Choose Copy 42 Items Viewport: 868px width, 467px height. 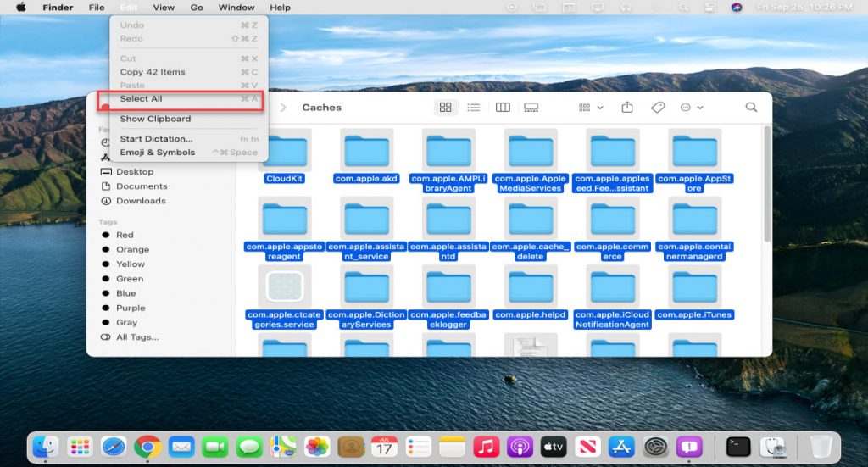click(x=189, y=72)
